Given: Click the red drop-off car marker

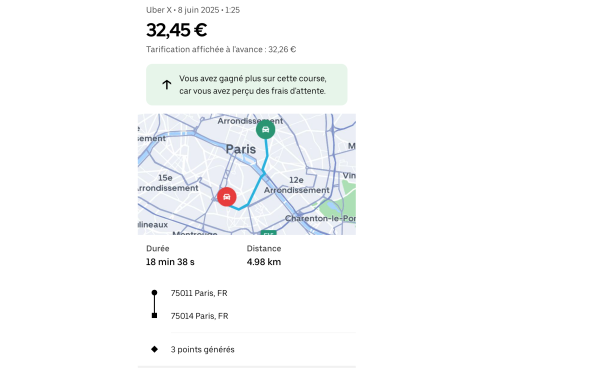Looking at the screenshot, I should pyautogui.click(x=227, y=197).
